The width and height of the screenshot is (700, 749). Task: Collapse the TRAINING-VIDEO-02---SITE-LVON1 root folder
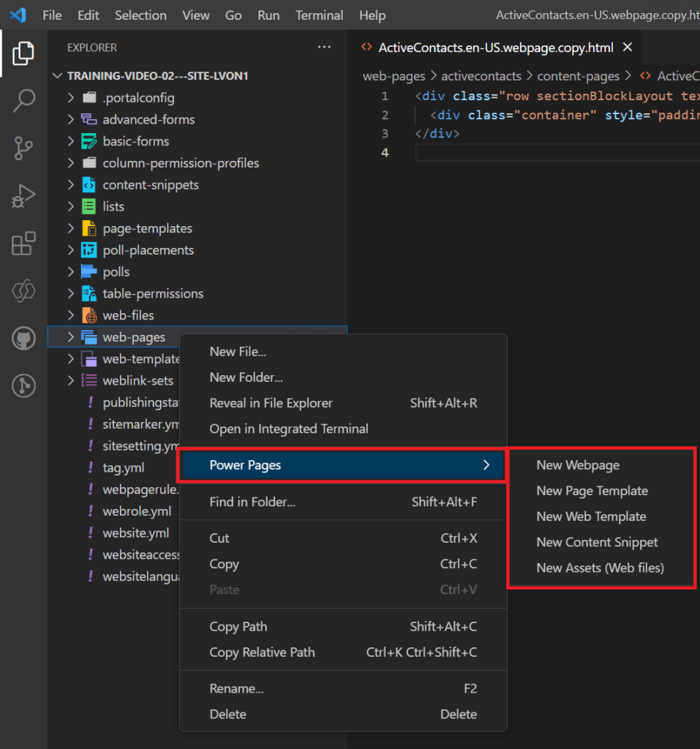tap(57, 75)
